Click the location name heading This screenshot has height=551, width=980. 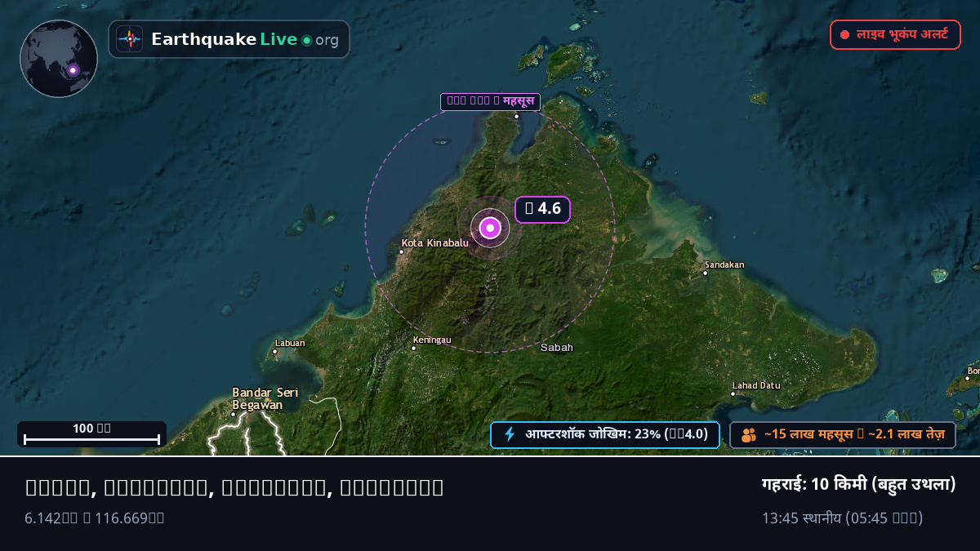coord(234,487)
